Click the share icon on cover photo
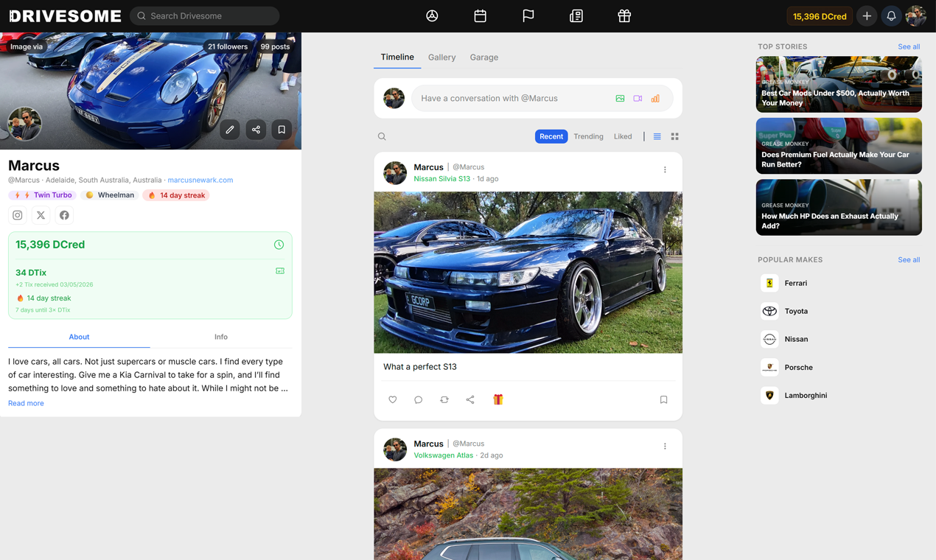Viewport: 936px width, 560px height. coord(256,130)
